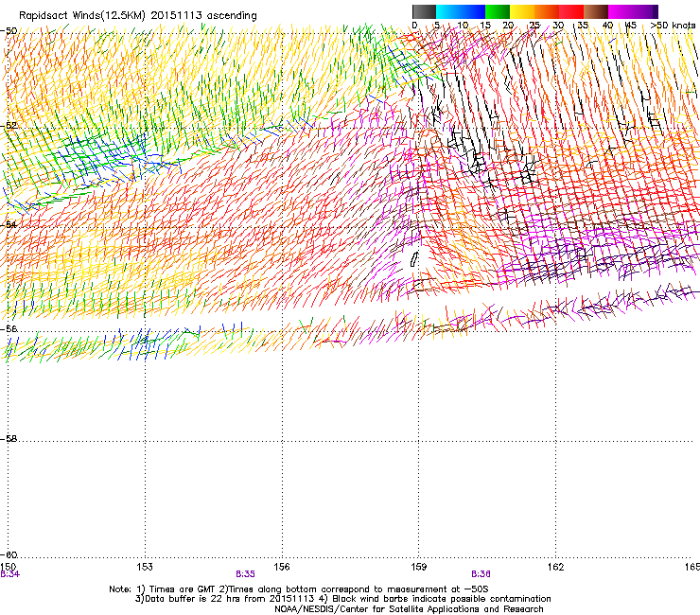Click the purple time label under 150
The width and height of the screenshot is (700, 615).
(x=9, y=574)
